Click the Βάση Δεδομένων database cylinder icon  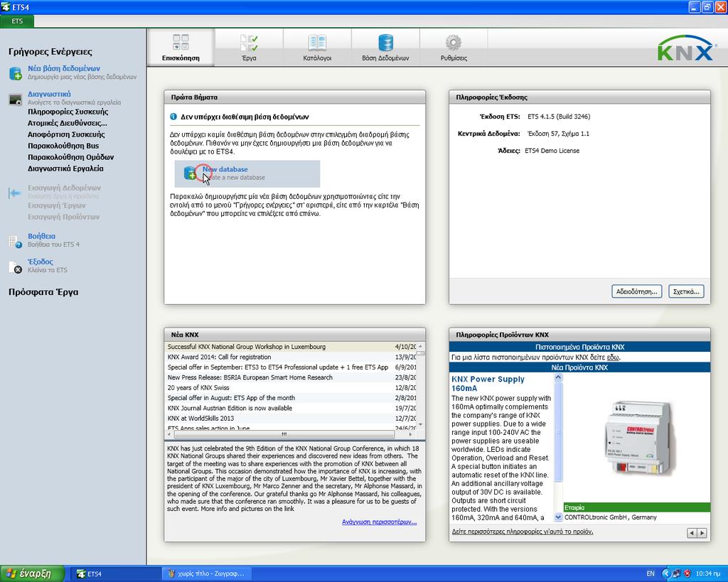point(385,43)
